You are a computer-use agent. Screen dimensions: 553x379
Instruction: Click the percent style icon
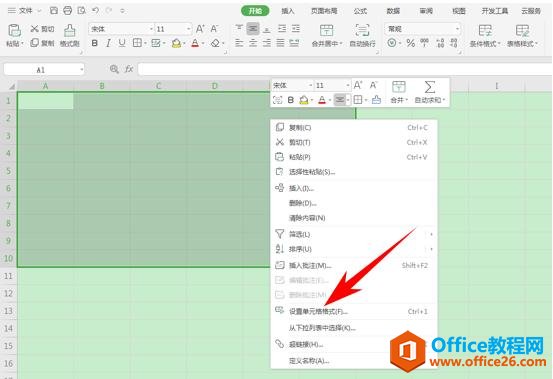click(x=410, y=43)
